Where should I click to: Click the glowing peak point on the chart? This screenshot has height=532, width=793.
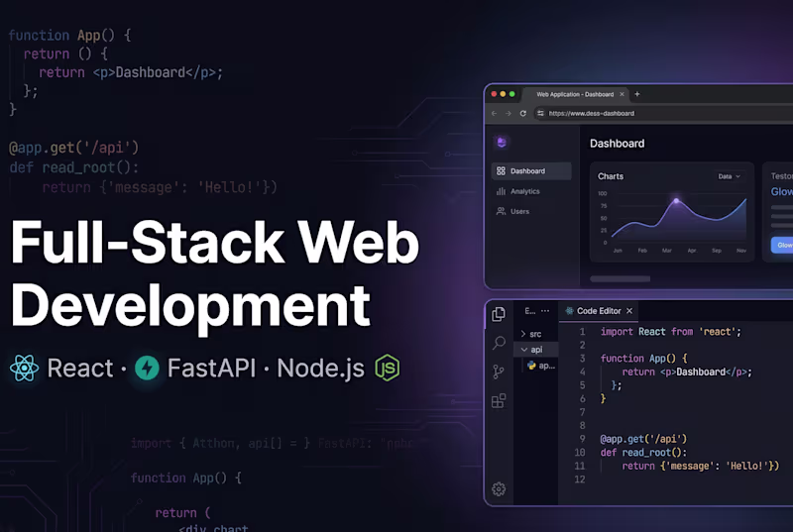676,201
